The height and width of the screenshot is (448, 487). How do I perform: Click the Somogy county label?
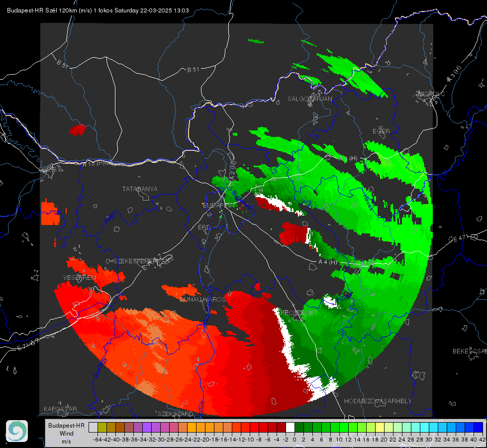coord(99,367)
